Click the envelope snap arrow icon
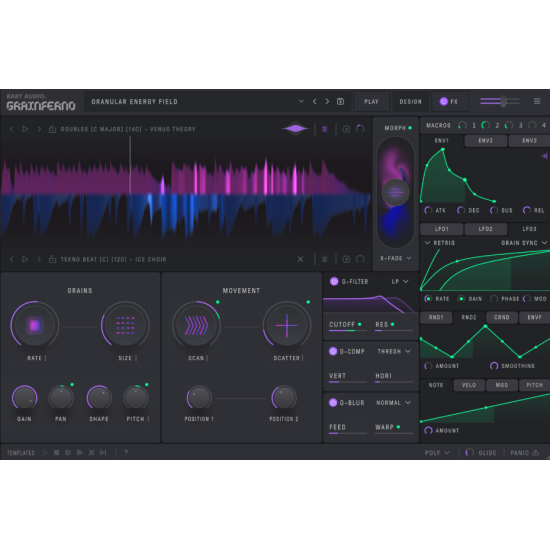The width and height of the screenshot is (550, 550). (544, 155)
